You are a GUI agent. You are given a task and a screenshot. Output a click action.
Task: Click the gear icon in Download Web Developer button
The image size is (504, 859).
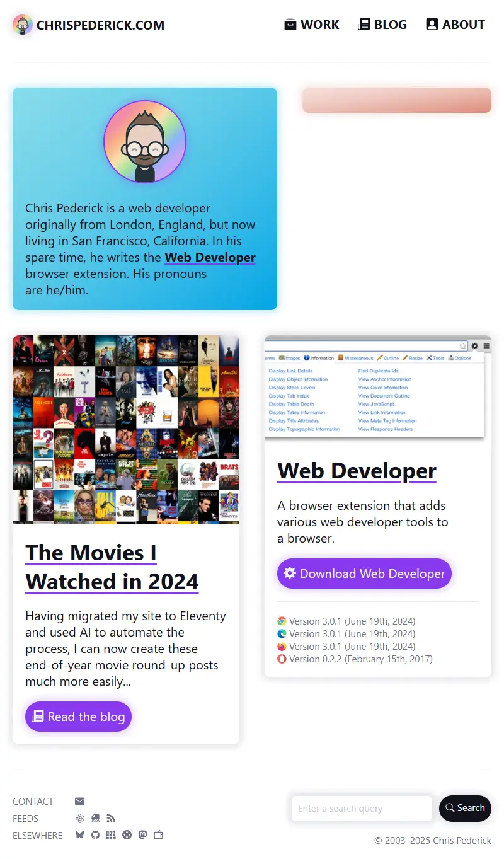pos(290,574)
